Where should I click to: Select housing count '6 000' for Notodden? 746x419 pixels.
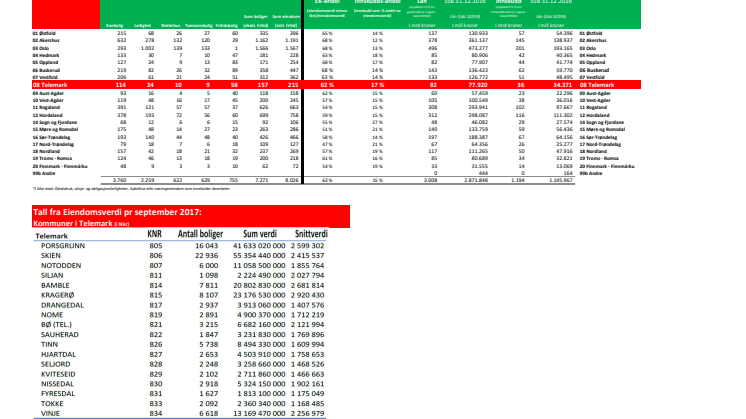pos(209,266)
